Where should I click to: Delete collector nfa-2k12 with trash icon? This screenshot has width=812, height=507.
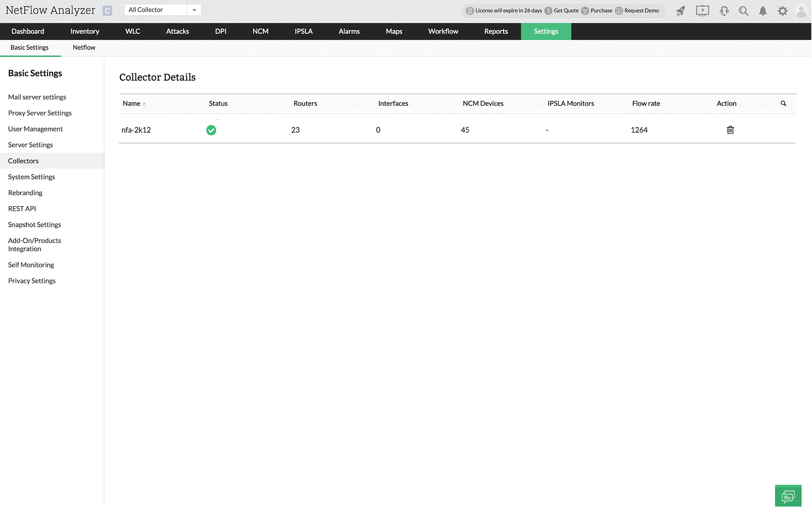tap(730, 130)
